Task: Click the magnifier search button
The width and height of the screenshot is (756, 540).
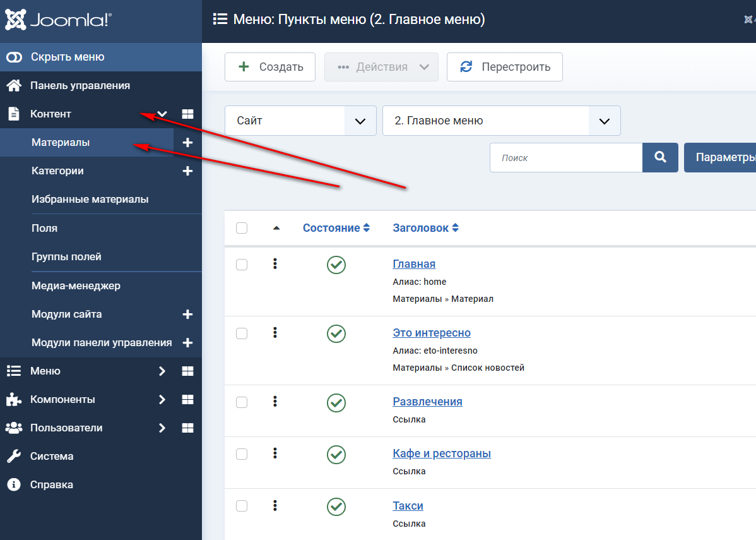Action: pyautogui.click(x=660, y=157)
